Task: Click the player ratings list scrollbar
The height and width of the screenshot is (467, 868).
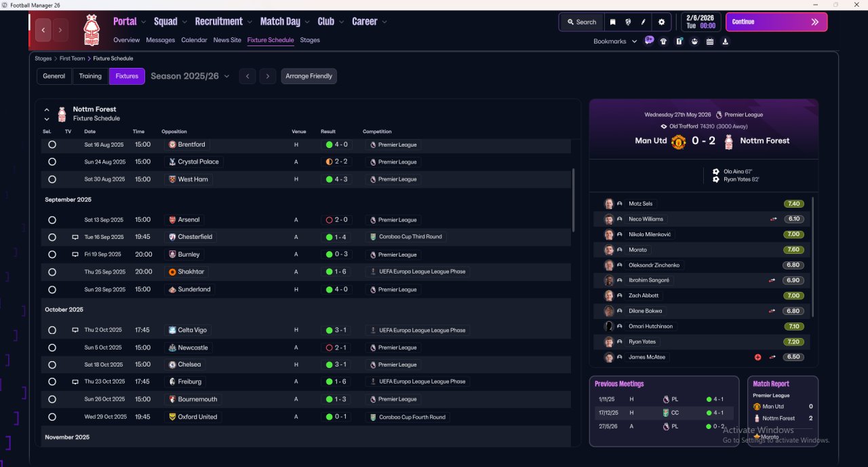Action: (812, 257)
